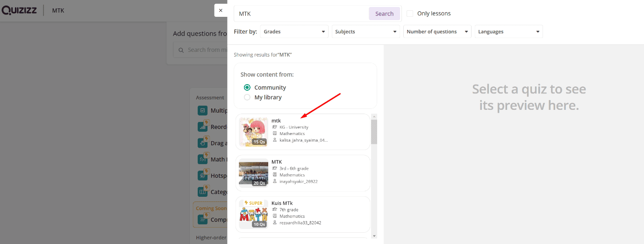Click the grade icon beside 7th grade
Viewport: 644px width, 244px height.
tap(275, 210)
